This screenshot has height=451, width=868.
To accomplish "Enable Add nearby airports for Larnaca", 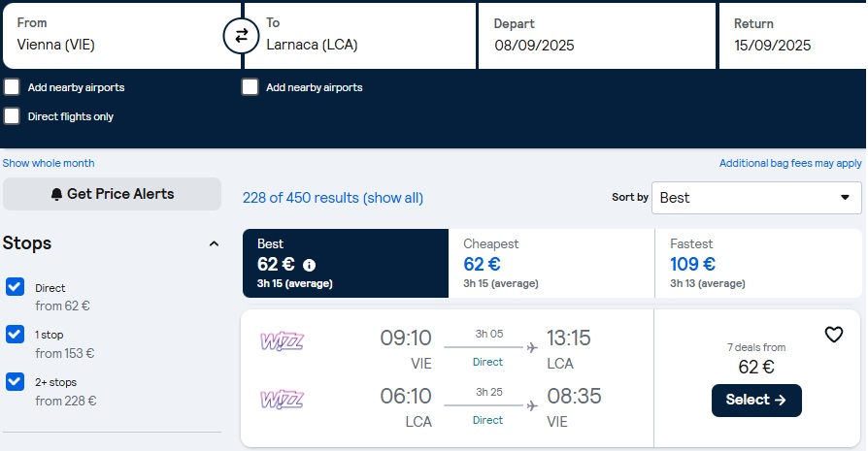I will [x=250, y=86].
